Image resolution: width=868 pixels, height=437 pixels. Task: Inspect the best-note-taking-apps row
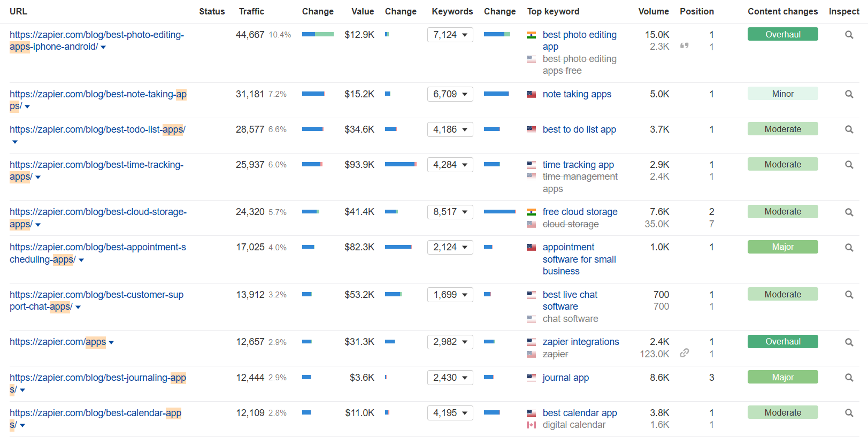tap(849, 94)
